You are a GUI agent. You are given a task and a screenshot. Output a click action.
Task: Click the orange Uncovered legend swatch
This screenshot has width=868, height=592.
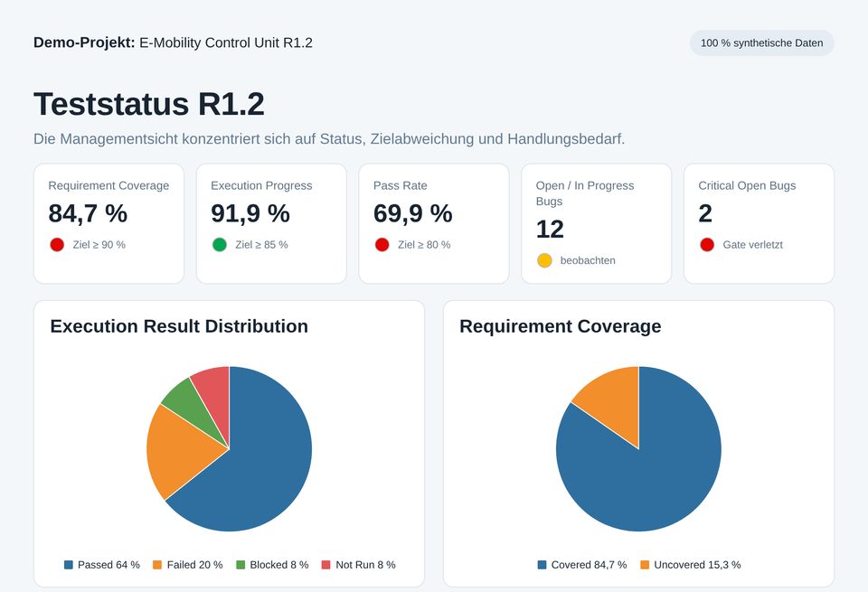click(645, 565)
